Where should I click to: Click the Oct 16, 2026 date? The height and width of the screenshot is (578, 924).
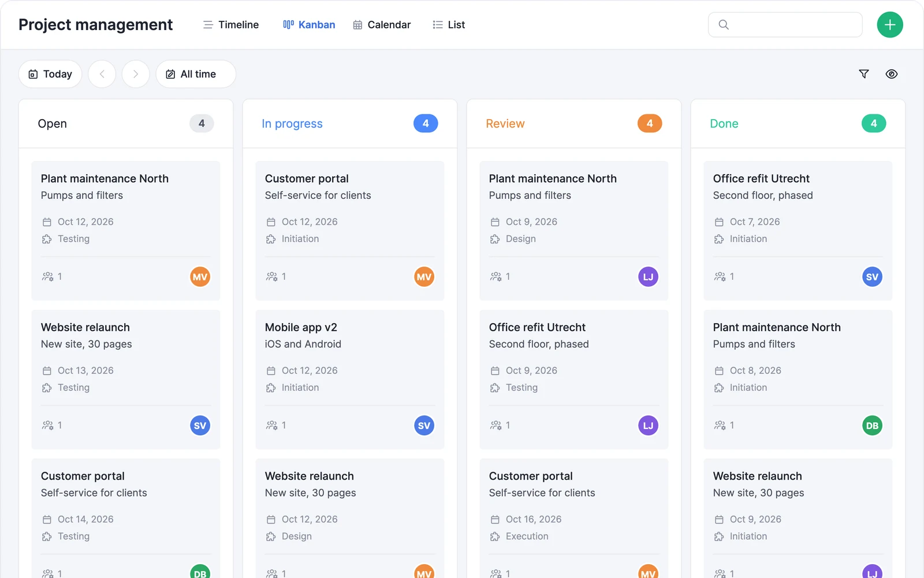tap(534, 519)
